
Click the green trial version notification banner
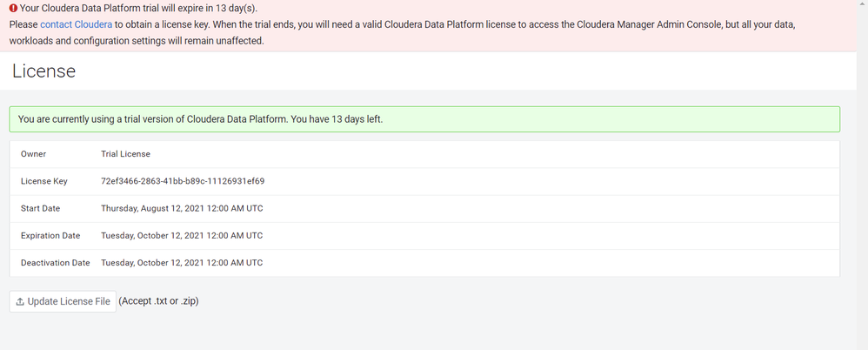click(424, 119)
